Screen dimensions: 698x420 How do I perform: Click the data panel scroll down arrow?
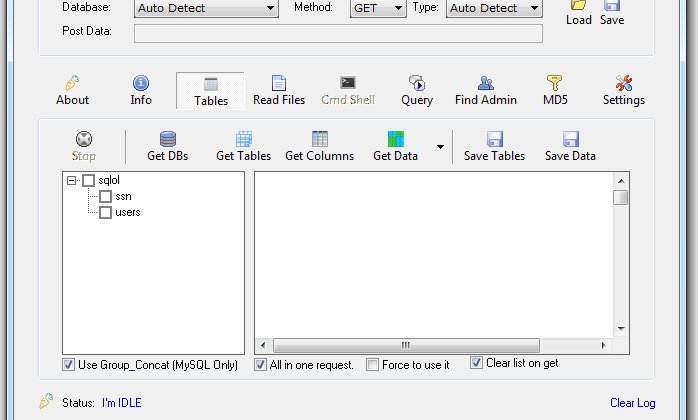tap(621, 329)
